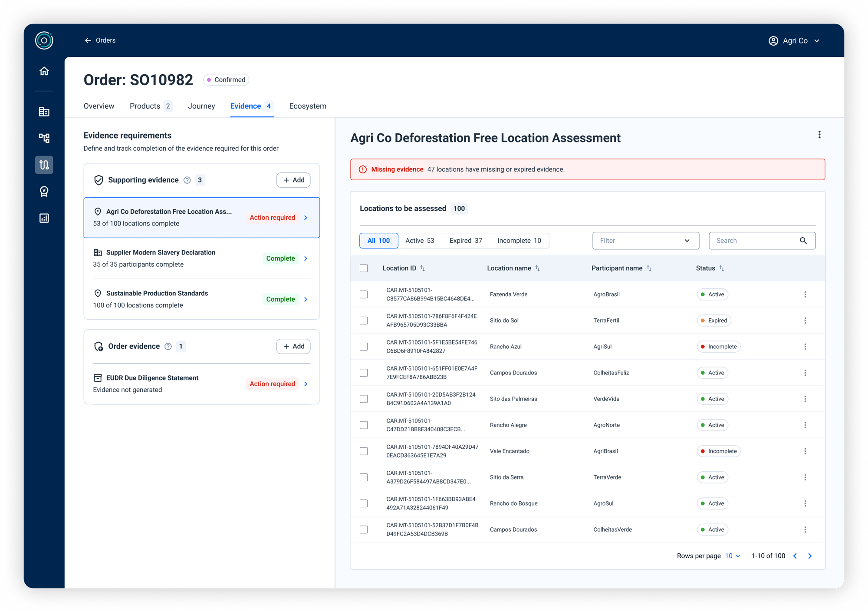Screen dimensions: 868x612
Task: Select the Evidence tab
Action: pos(252,106)
